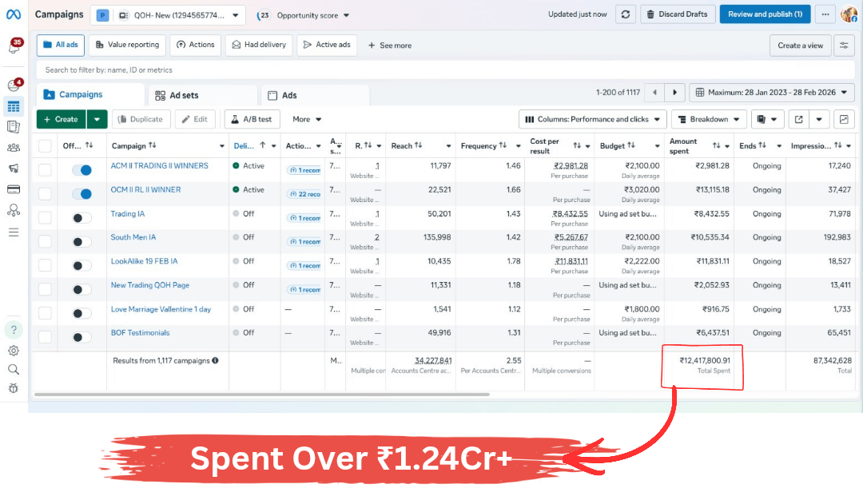
Task: Turn off OCM II RL II WINNER campaign
Action: pos(82,193)
